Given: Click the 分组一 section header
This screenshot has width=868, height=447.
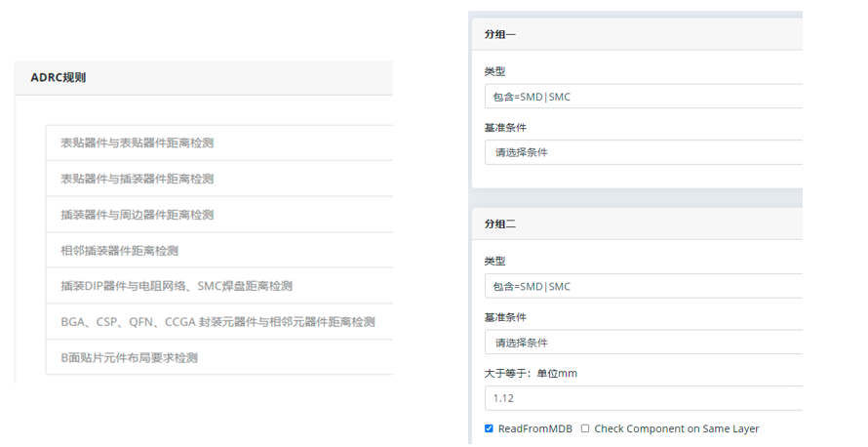Looking at the screenshot, I should tap(500, 34).
